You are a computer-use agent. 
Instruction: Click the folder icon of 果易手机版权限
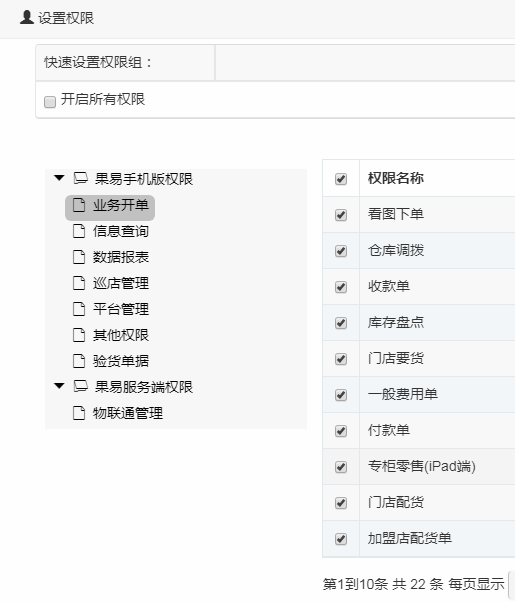tap(80, 178)
